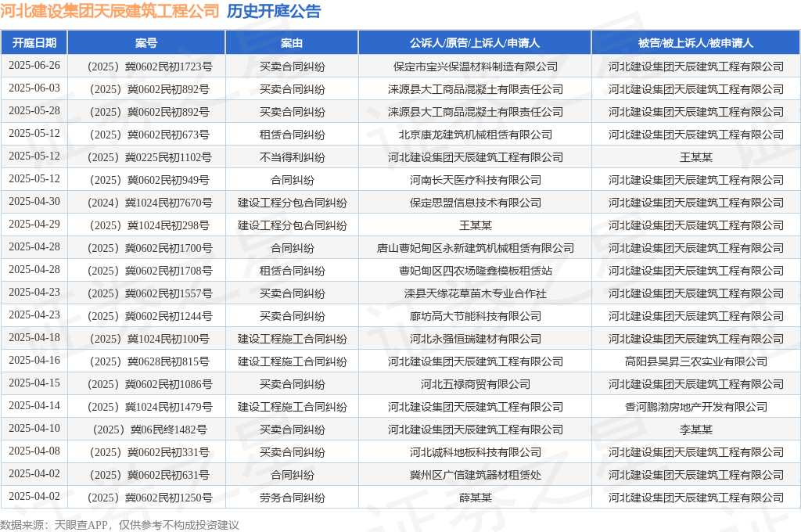
Task: Click plaintiff 滦县天缘花草苗木专业合作社
Action: 475,293
